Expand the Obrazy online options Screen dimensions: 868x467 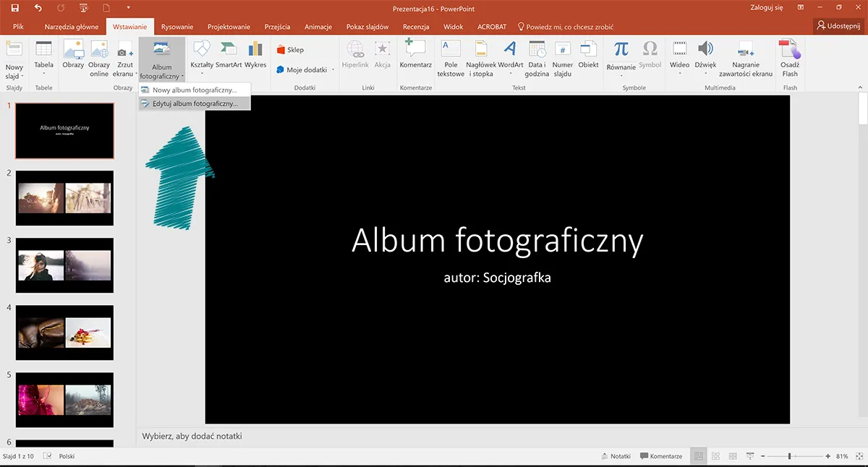point(99,56)
